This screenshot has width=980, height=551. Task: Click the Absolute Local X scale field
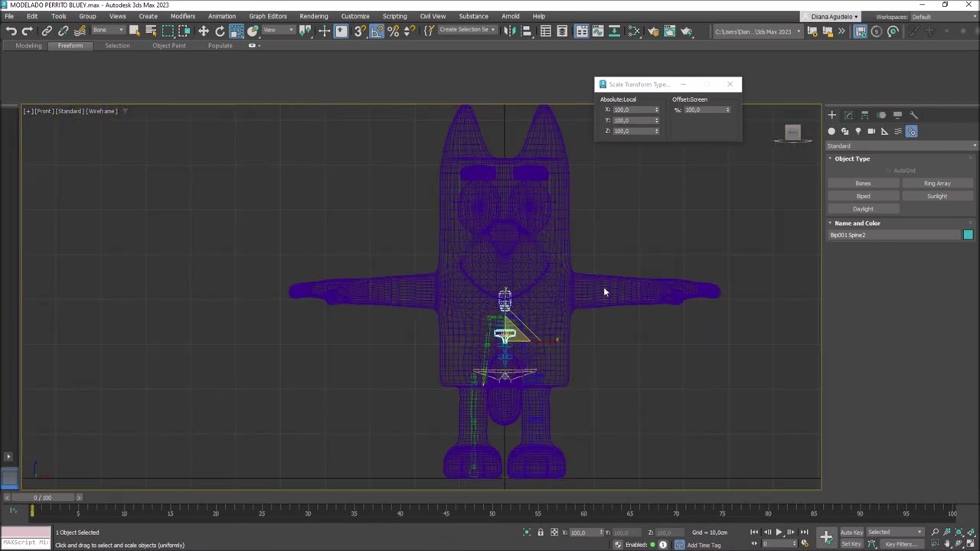[x=635, y=109]
